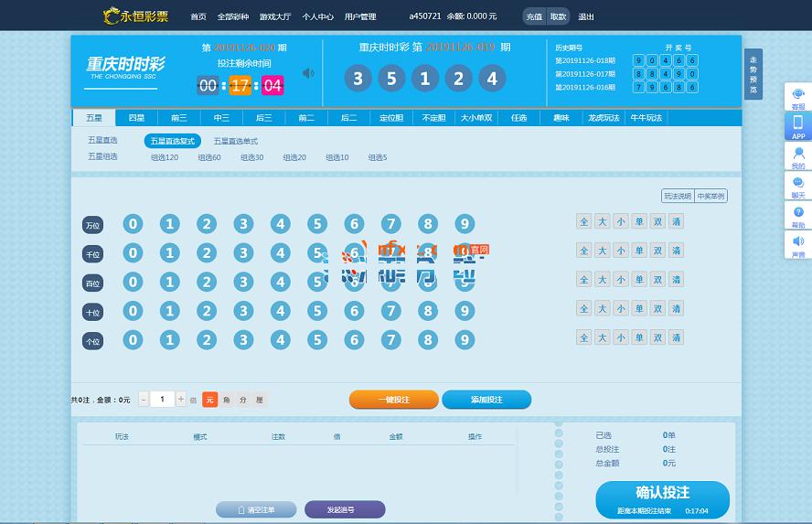Open the 客服 customer service sidebar icon
This screenshot has width=812, height=524.
click(x=797, y=97)
